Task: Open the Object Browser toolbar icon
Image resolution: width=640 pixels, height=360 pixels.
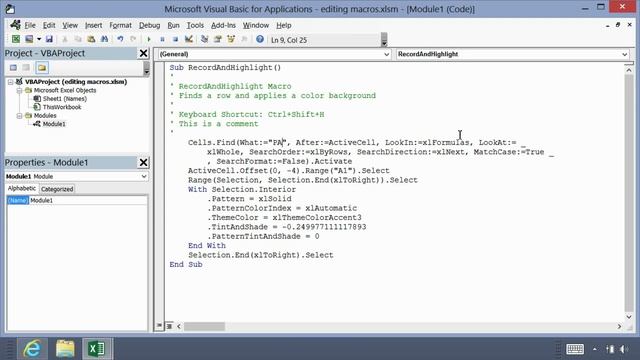Action: (231, 39)
